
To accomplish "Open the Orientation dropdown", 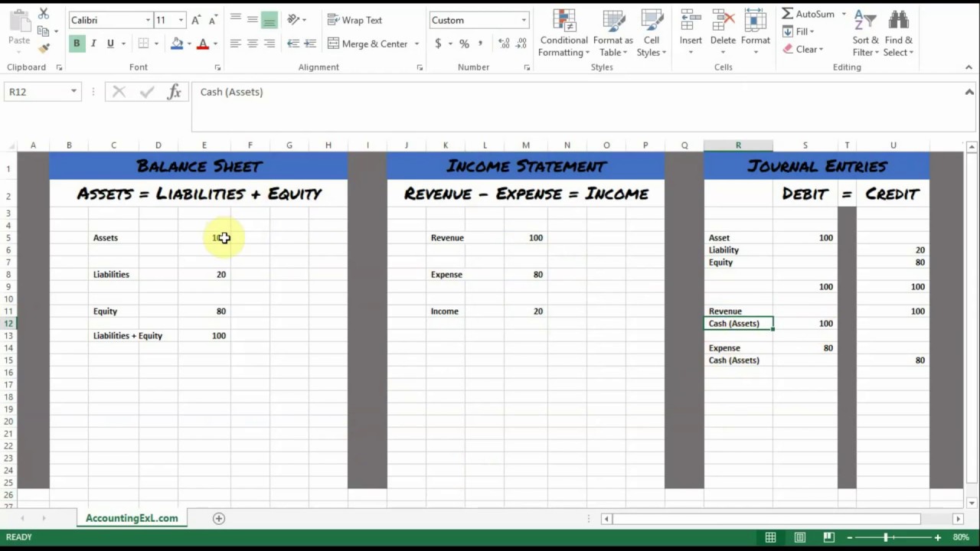I will coord(296,20).
